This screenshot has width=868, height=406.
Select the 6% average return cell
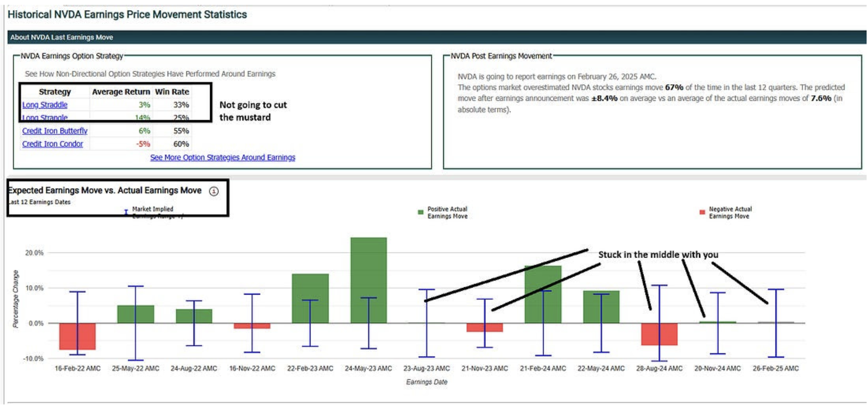click(144, 131)
